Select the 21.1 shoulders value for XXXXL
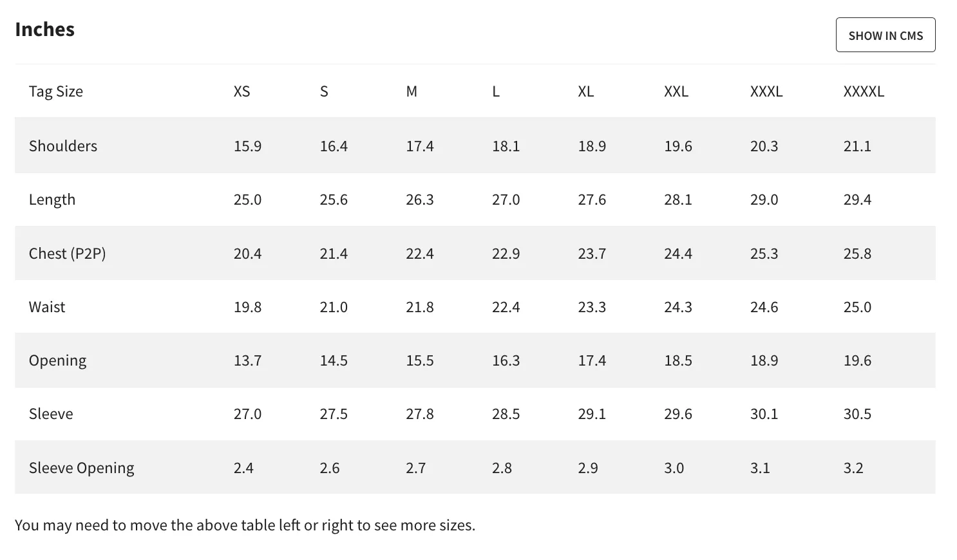Screen dimensions: 957x560 tap(857, 146)
